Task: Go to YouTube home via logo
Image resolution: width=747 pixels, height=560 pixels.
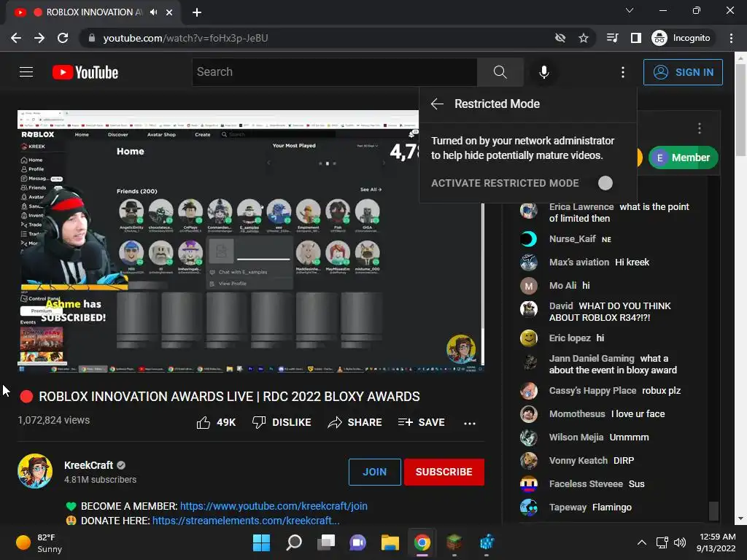Action: 85,72
